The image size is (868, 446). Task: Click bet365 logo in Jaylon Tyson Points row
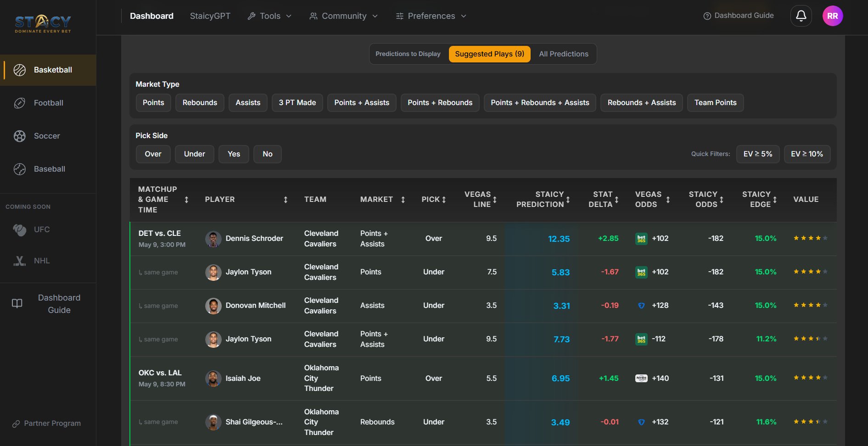[641, 272]
